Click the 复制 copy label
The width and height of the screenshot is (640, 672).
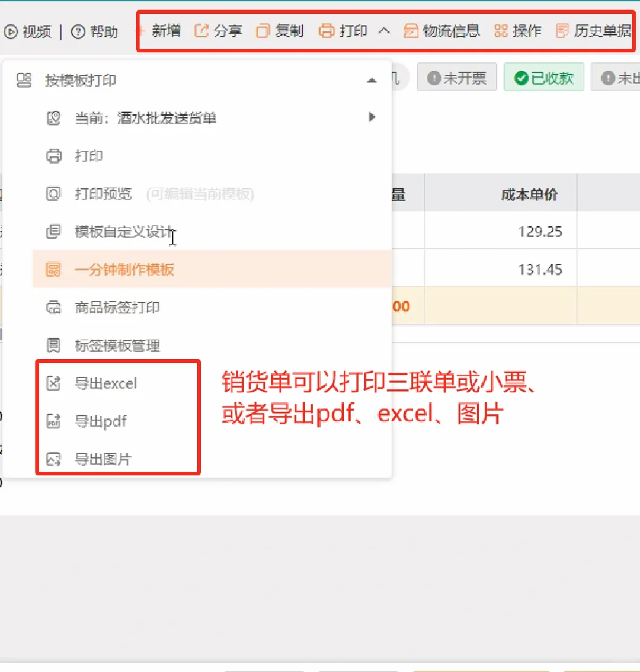289,31
